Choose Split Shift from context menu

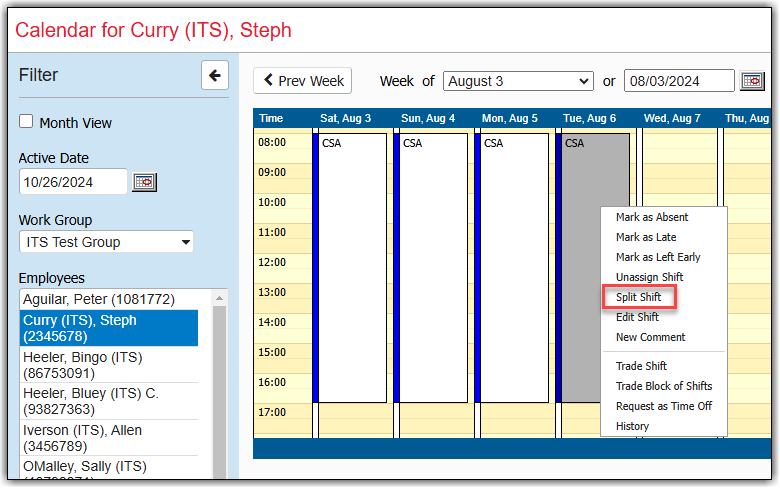point(638,297)
